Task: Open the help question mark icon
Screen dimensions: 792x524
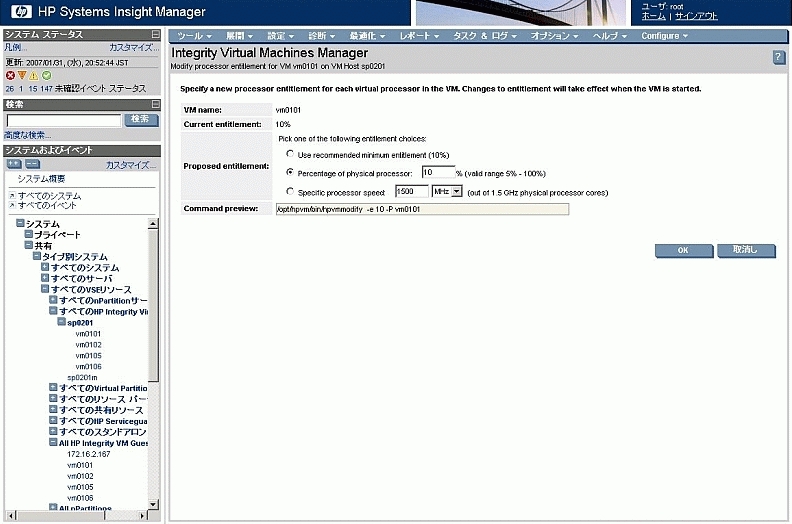Action: pos(778,57)
